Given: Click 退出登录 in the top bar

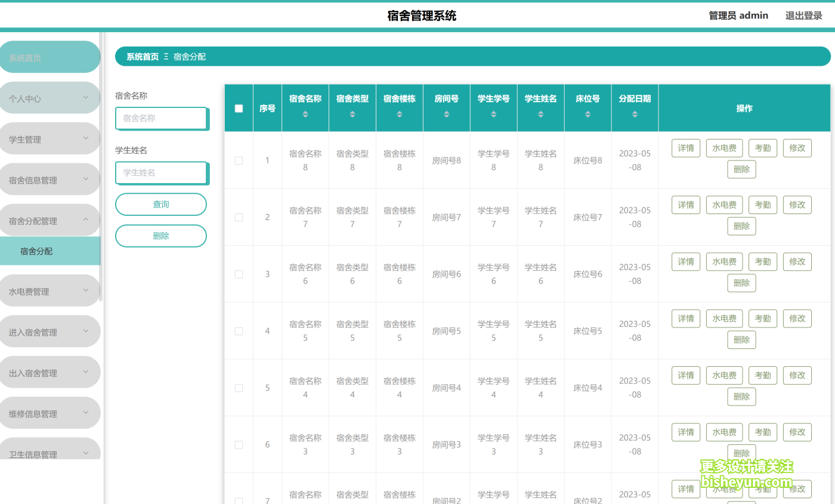Looking at the screenshot, I should coord(803,15).
